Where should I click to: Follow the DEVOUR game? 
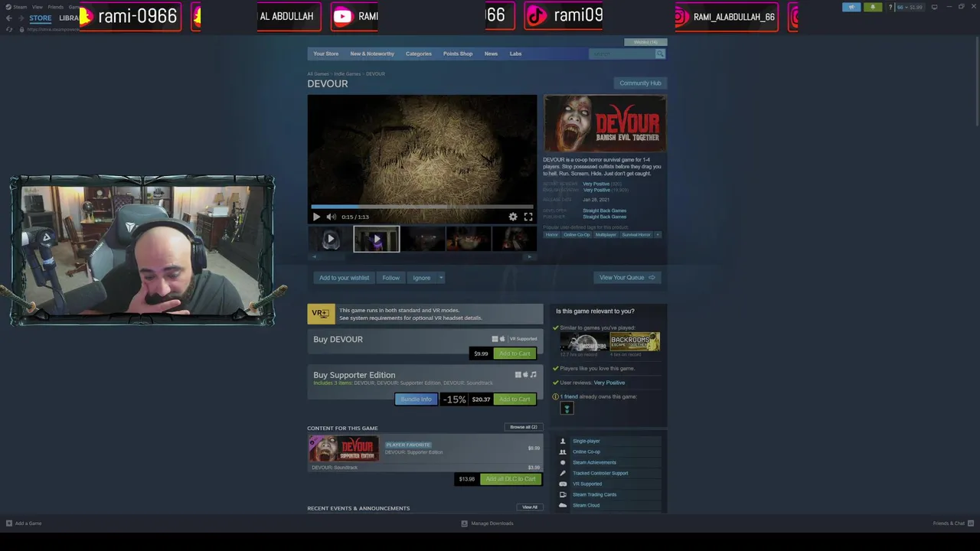coord(390,278)
